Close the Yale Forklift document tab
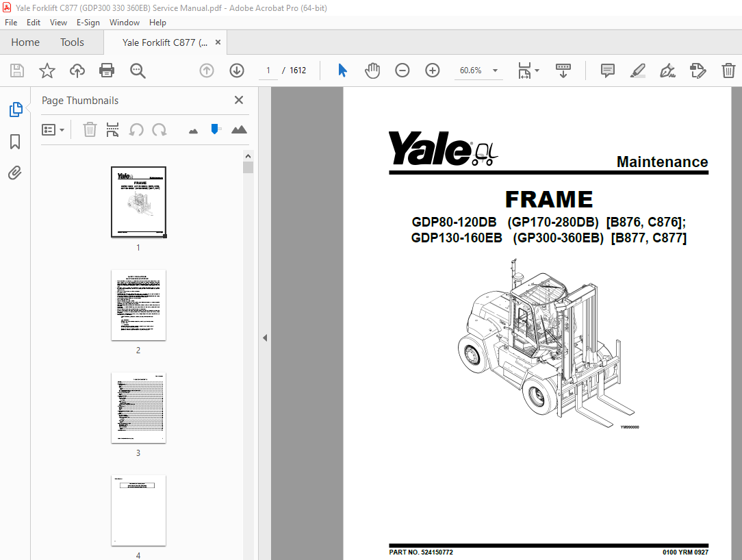 point(218,42)
